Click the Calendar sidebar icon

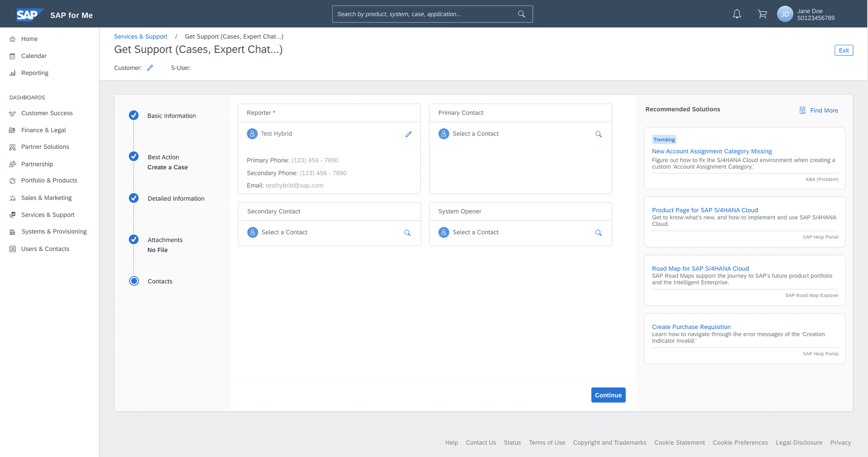pyautogui.click(x=12, y=56)
